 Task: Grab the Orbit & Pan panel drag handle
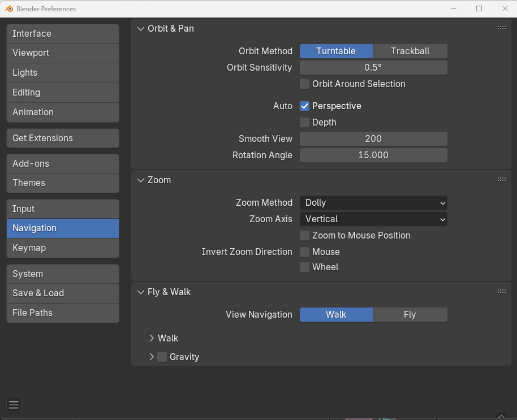(x=502, y=28)
